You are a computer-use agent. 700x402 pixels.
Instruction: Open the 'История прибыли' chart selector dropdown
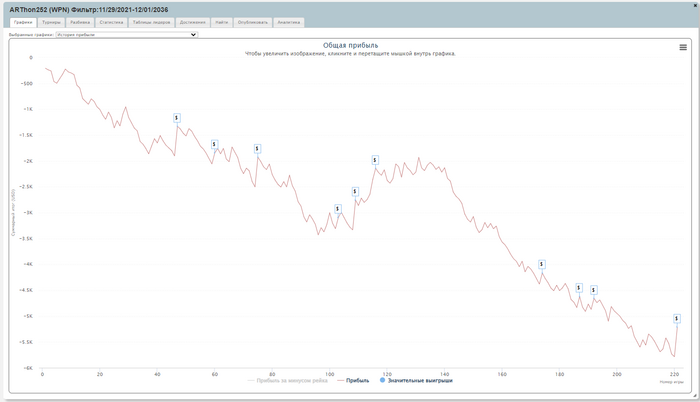point(127,34)
